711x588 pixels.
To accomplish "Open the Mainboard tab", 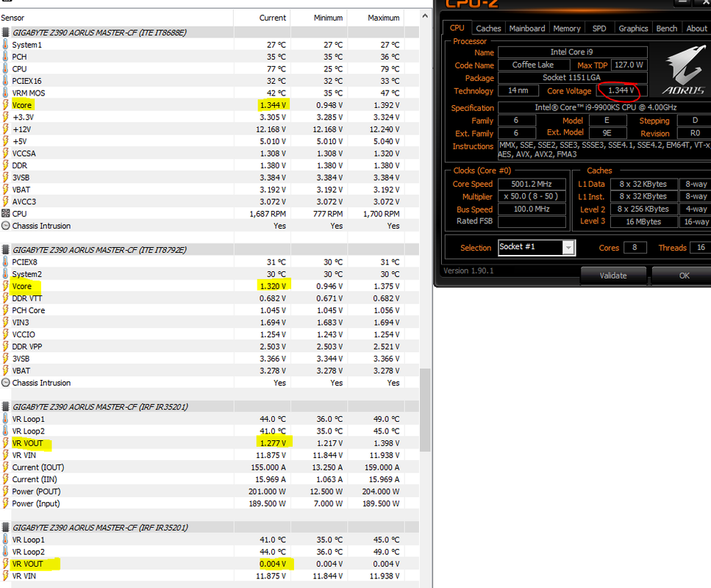I will [x=527, y=28].
